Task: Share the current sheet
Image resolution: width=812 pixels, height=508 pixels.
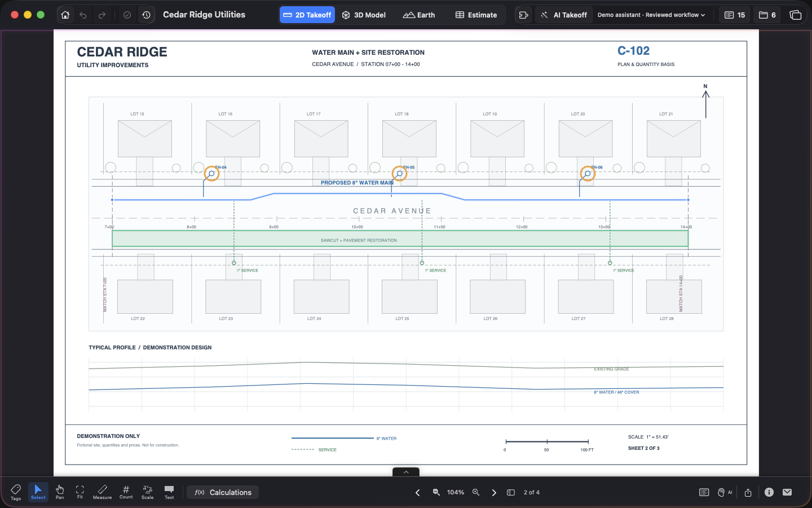Action: [748, 493]
